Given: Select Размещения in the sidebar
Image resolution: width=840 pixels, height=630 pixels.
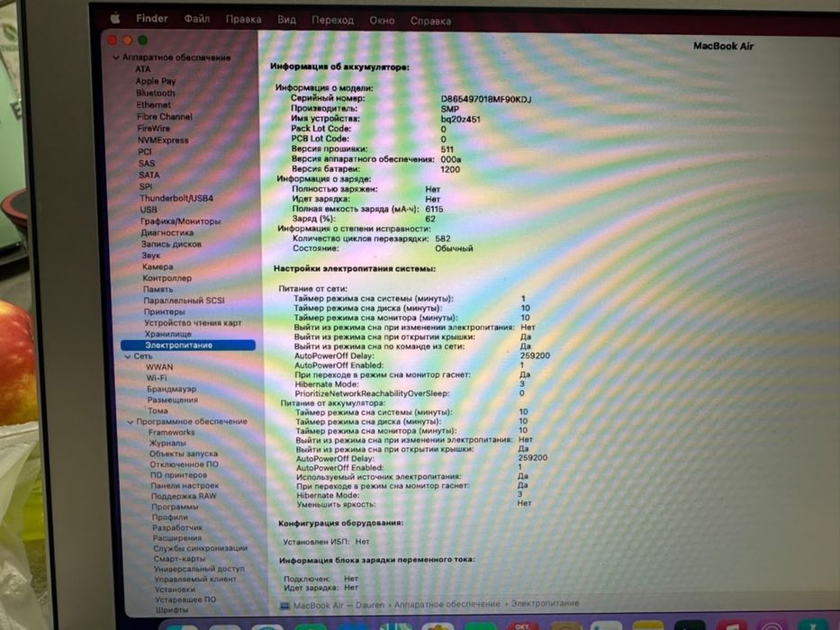Looking at the screenshot, I should (x=173, y=400).
